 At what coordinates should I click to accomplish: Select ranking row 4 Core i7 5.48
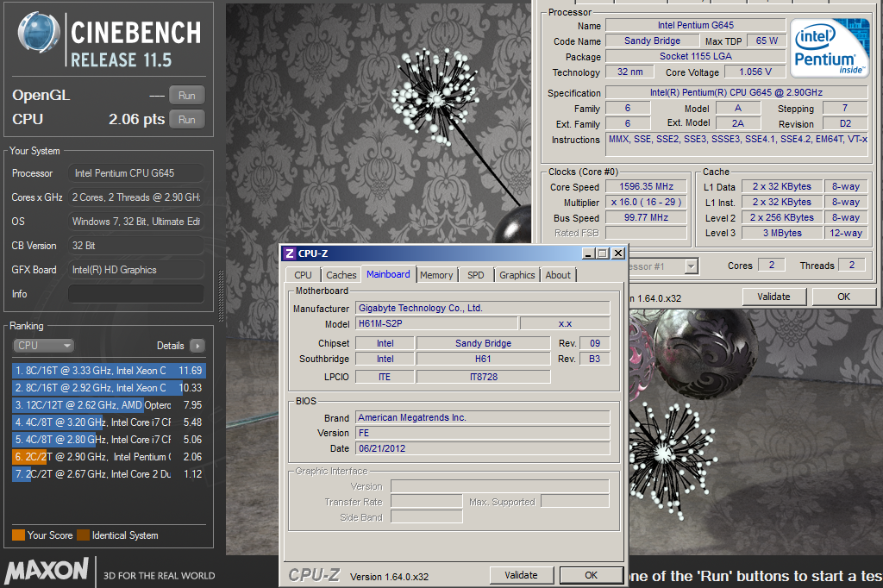pos(109,422)
